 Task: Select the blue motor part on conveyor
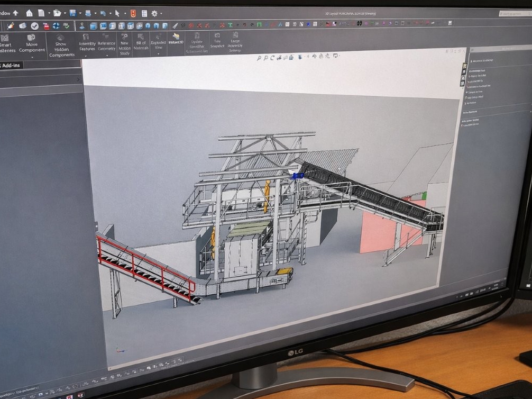pos(298,176)
